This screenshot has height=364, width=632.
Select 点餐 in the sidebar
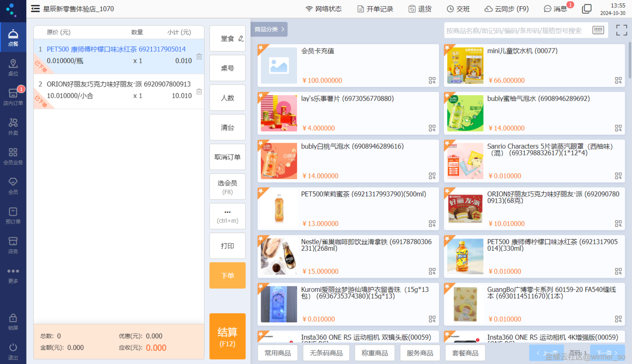coord(13,37)
